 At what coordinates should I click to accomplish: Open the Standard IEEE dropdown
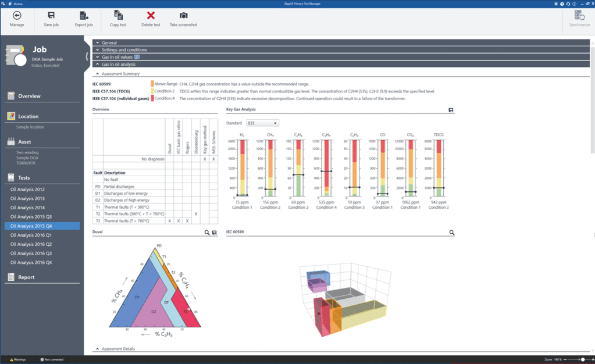(x=262, y=123)
